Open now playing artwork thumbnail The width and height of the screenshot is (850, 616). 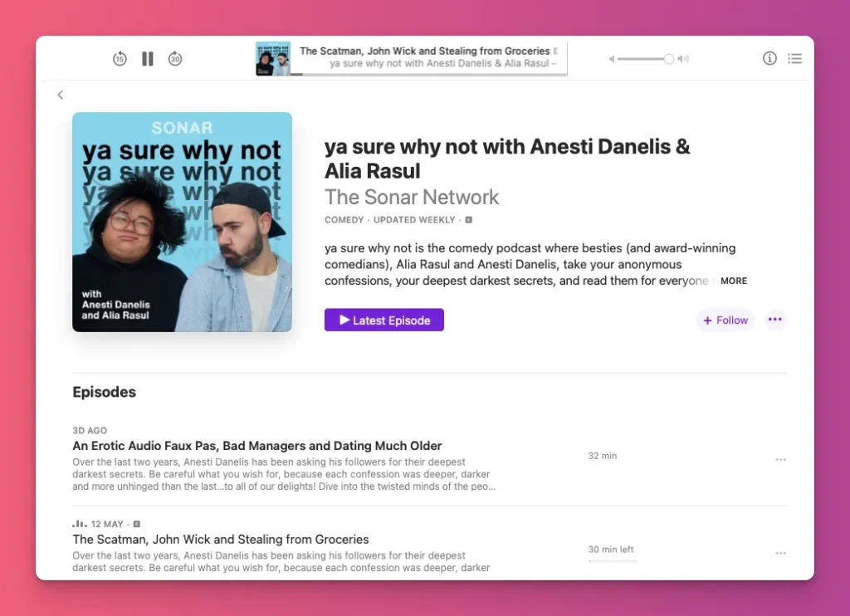click(x=272, y=59)
